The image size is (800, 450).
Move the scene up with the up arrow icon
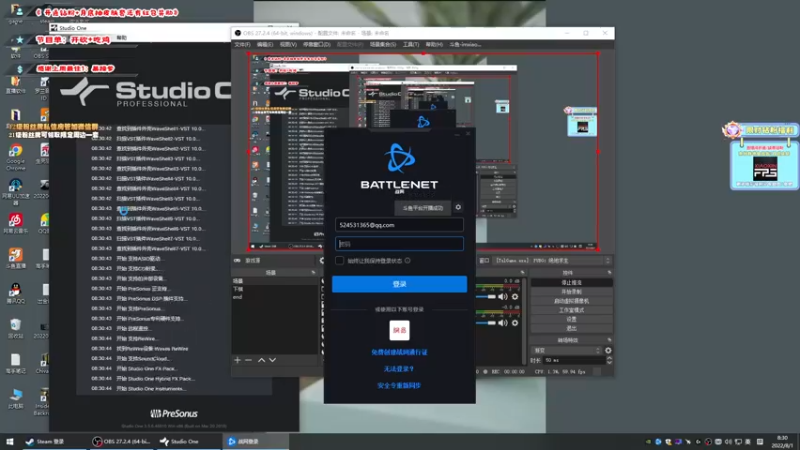(261, 360)
